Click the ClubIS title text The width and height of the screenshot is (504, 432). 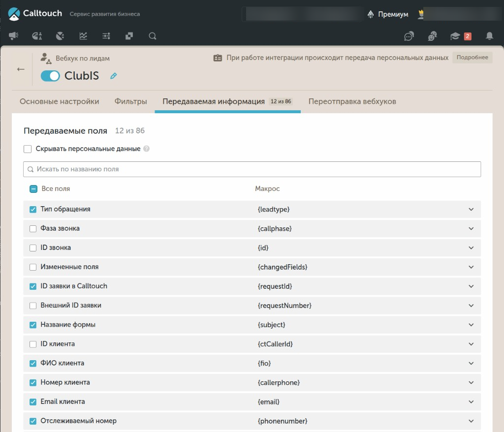[x=82, y=76]
